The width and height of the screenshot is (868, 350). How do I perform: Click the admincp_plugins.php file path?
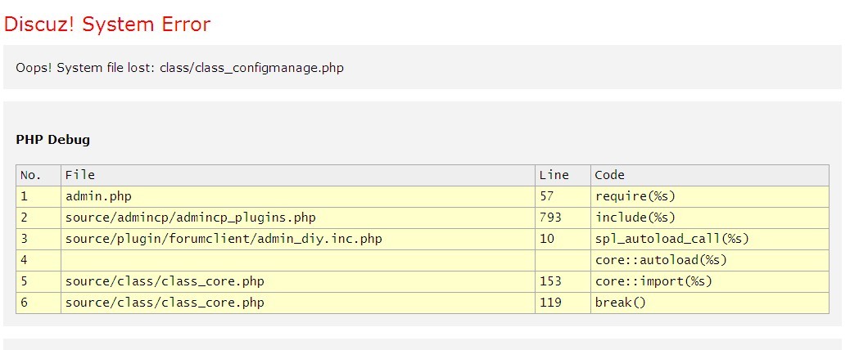(190, 218)
